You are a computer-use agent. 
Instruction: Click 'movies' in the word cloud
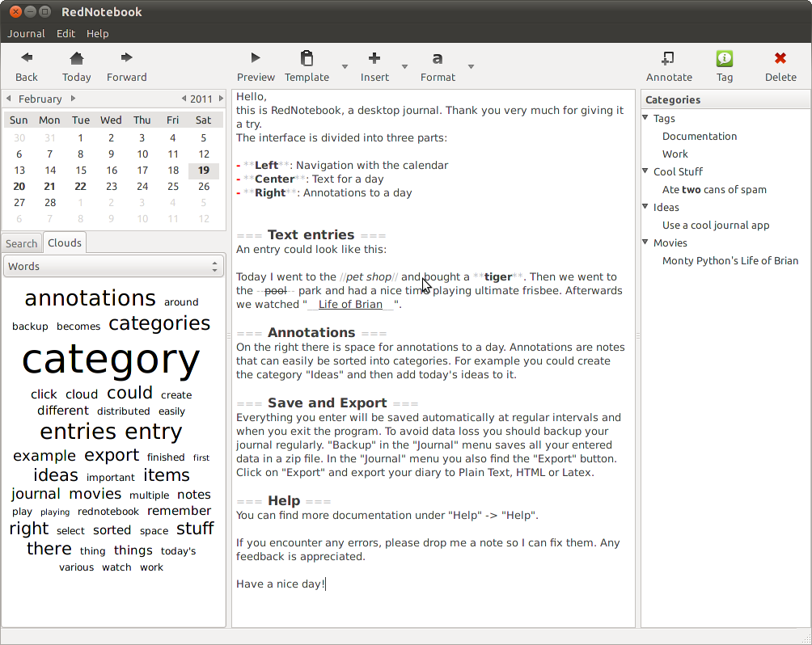(95, 494)
